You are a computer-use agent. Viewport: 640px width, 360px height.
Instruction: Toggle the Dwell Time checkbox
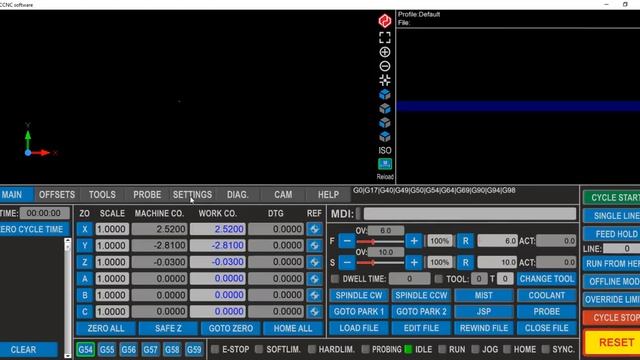click(335, 279)
